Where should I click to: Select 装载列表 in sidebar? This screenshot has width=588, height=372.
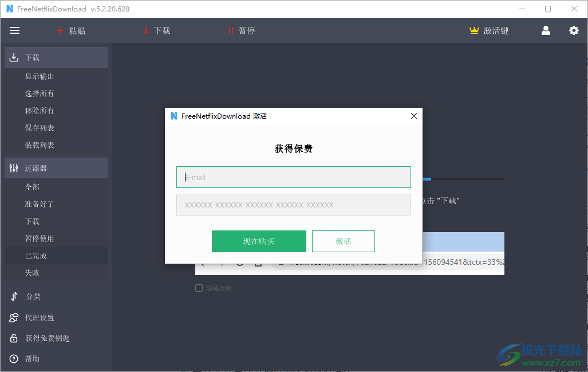tap(56, 145)
